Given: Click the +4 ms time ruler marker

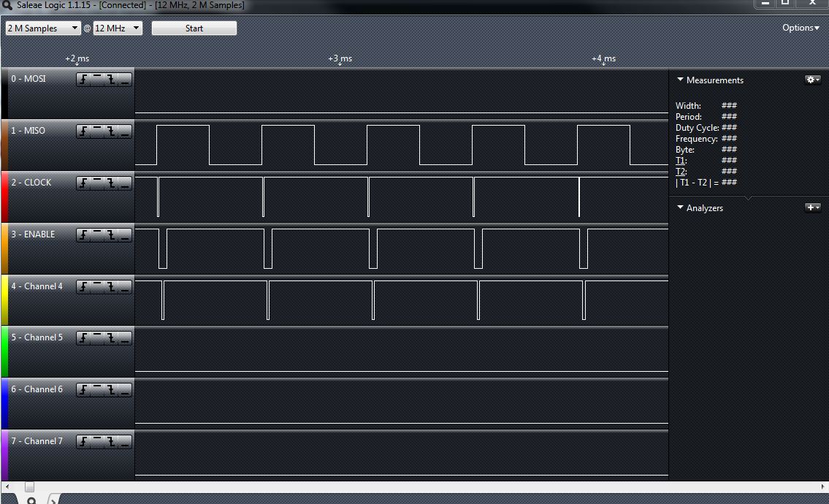Looking at the screenshot, I should coord(604,58).
